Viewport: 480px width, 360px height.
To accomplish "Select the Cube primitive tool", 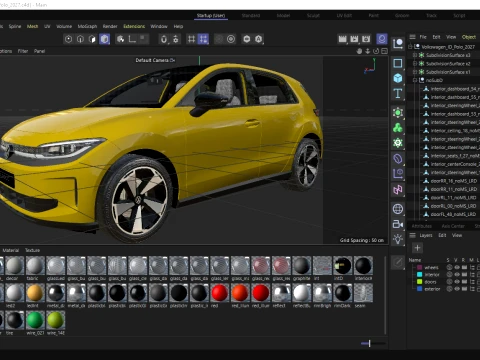I will (x=398, y=78).
